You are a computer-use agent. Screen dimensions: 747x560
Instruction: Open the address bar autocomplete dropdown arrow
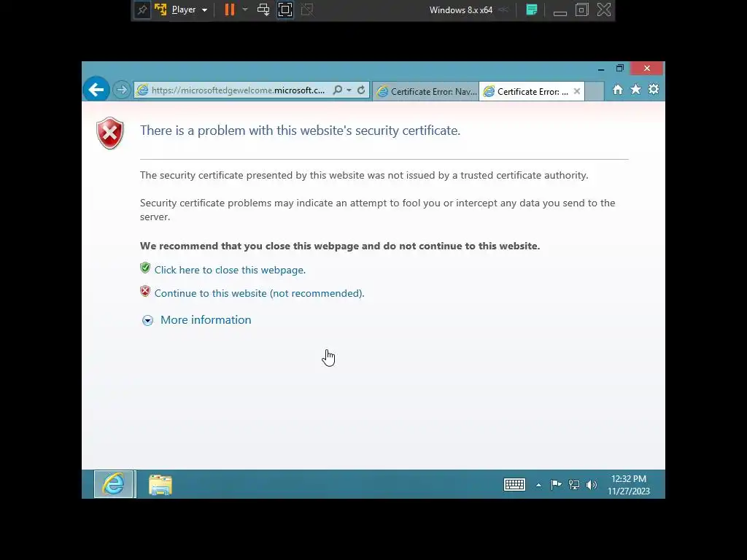(x=349, y=90)
